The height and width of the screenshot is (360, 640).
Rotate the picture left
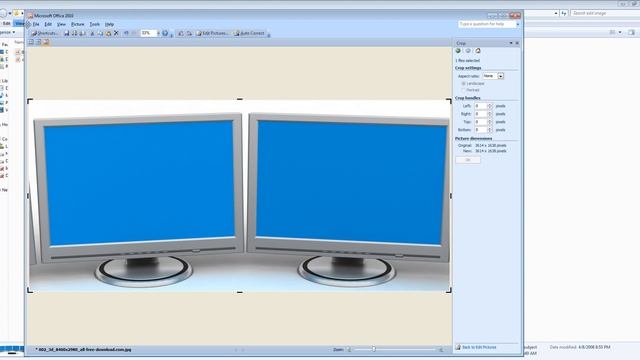tap(180, 33)
